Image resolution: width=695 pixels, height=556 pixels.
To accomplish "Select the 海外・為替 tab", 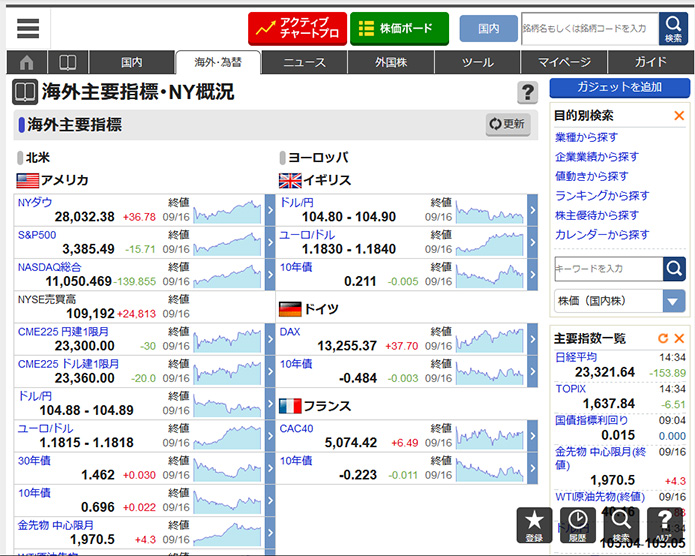I will coord(218,62).
